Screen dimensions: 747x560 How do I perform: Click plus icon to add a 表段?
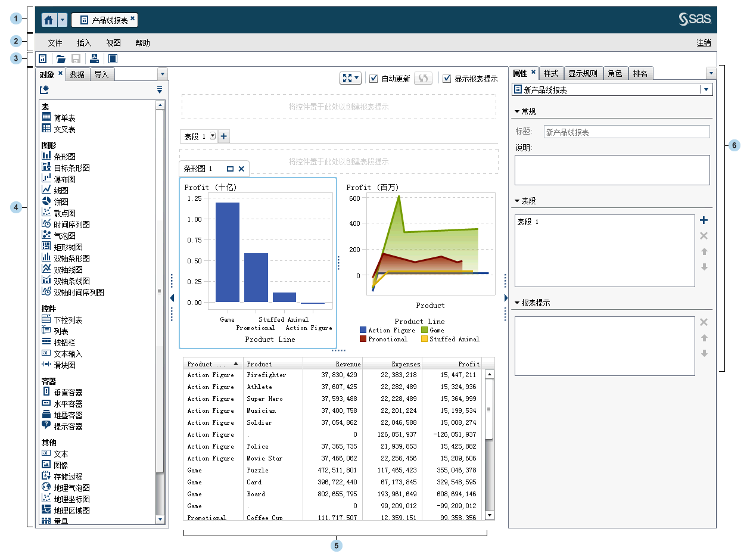224,136
